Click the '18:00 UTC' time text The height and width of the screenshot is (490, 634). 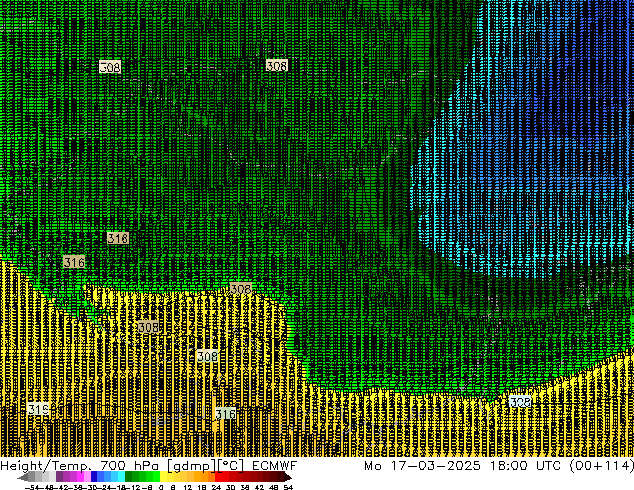click(525, 466)
